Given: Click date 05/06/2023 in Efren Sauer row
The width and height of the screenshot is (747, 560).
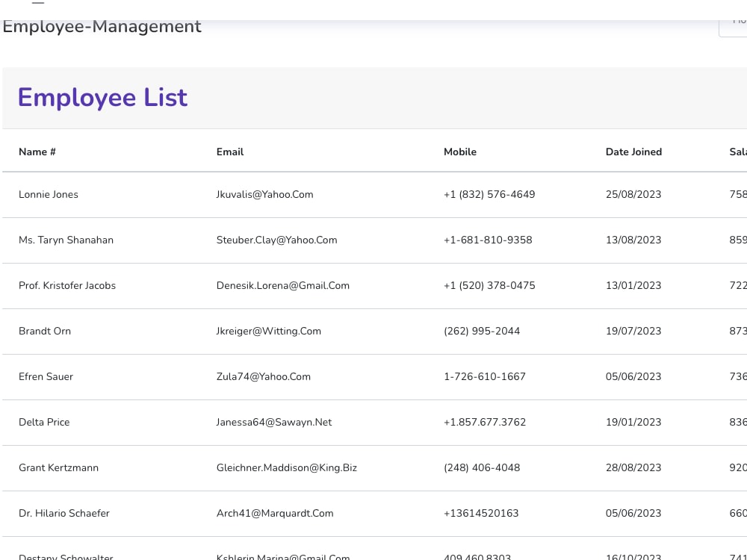Looking at the screenshot, I should (633, 376).
